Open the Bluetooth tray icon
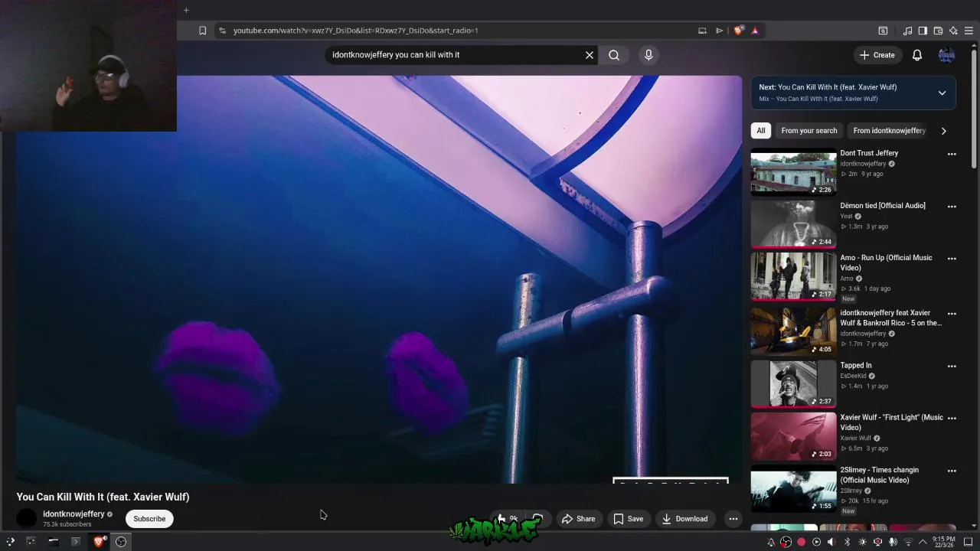980x551 pixels. tap(847, 543)
